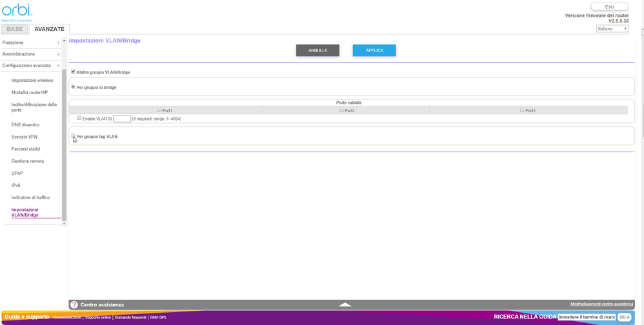Expand the Amministrazione section plus icon
The image size is (644, 325).
tap(59, 54)
